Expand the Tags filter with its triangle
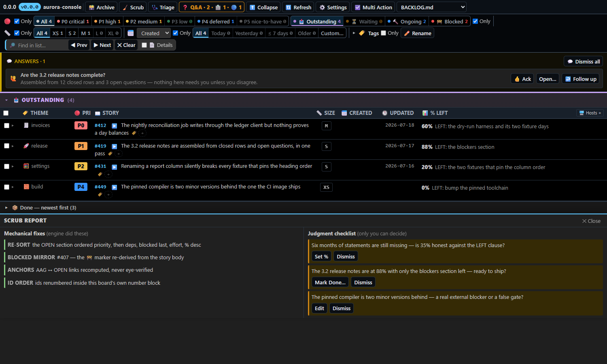This screenshot has height=364, width=607. point(354,33)
